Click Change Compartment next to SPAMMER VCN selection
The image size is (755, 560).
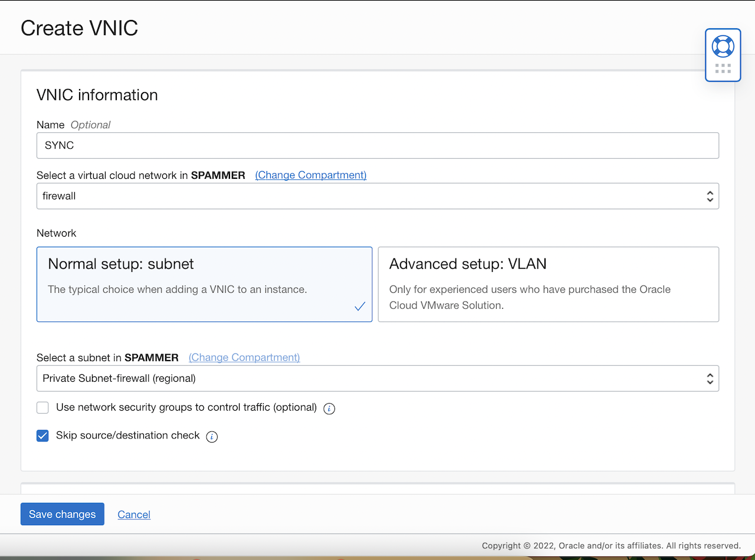310,175
